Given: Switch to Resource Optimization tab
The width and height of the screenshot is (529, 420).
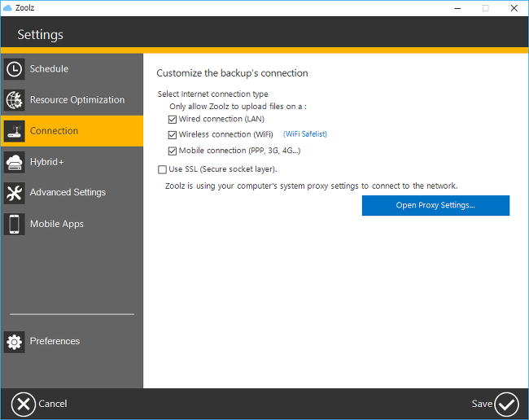Looking at the screenshot, I should tap(72, 100).
